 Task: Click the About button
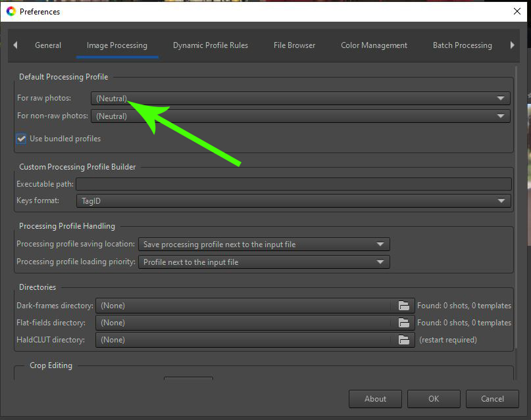coord(375,399)
